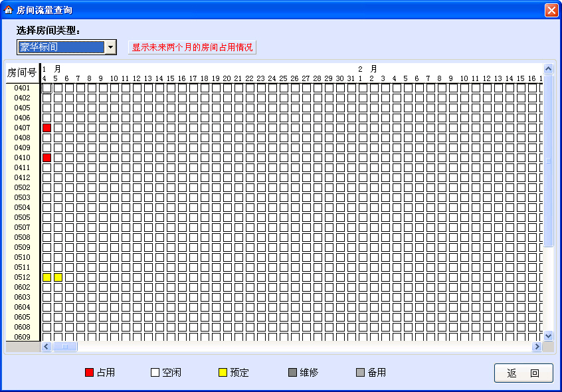Click room number 0412 row label
The height and width of the screenshot is (392, 562).
tap(22, 177)
